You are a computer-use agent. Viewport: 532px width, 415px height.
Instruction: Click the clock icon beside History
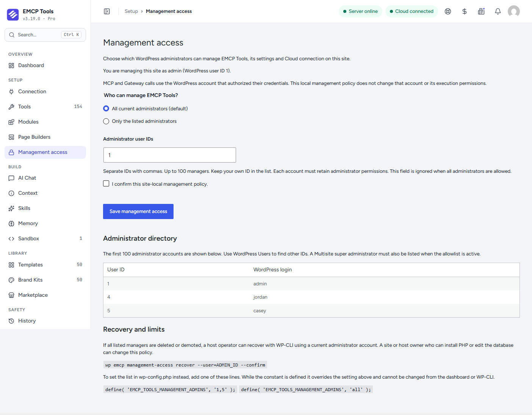[11, 321]
